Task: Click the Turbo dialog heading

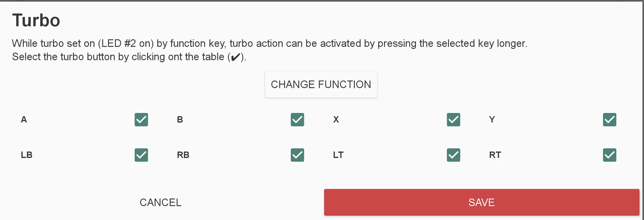Action: pyautogui.click(x=36, y=20)
